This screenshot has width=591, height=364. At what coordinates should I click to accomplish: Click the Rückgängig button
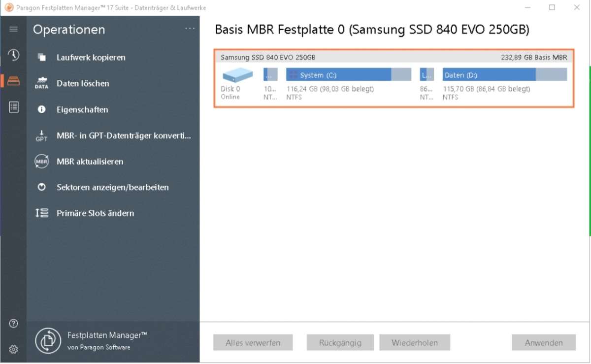[x=340, y=343]
